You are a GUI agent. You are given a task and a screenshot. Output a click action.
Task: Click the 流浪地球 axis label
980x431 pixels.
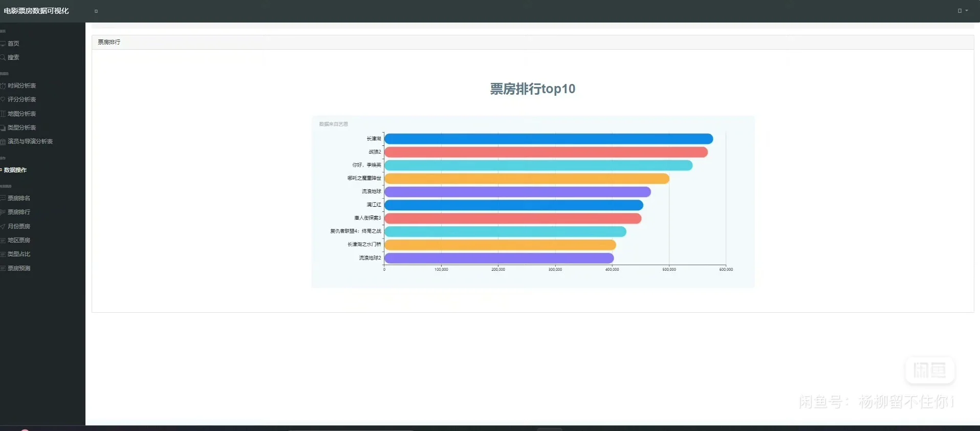pos(372,192)
